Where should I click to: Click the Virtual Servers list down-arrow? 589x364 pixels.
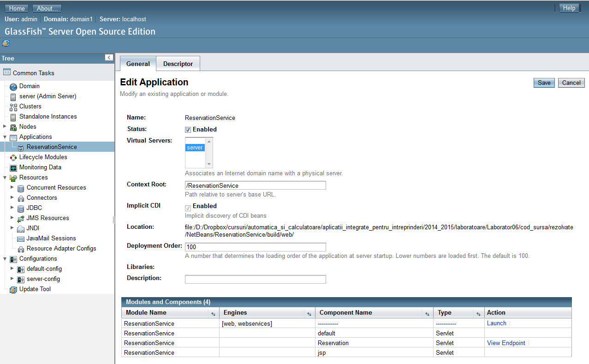click(209, 164)
